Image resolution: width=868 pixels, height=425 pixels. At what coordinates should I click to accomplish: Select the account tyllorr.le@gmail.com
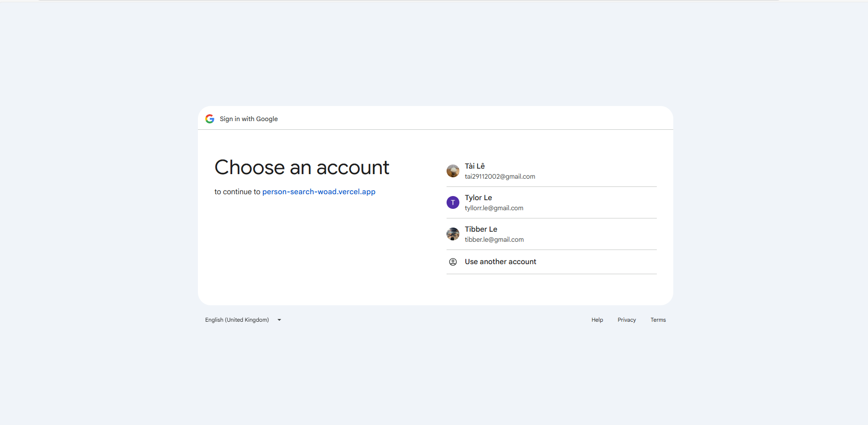(x=494, y=208)
